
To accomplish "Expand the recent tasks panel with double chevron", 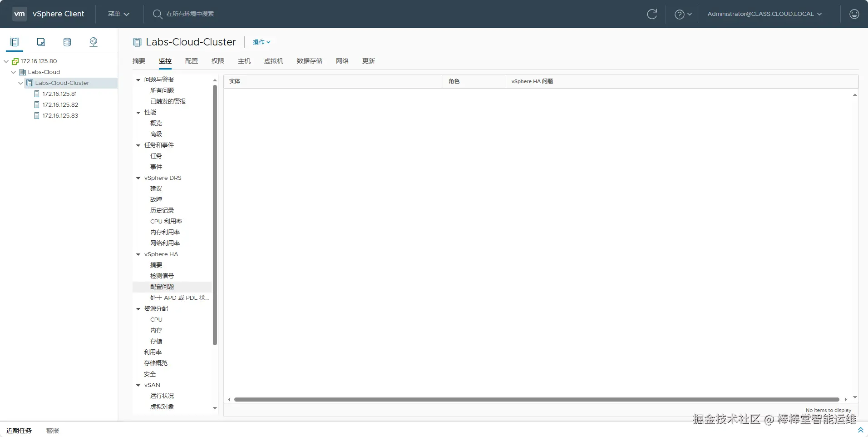I will click(860, 430).
